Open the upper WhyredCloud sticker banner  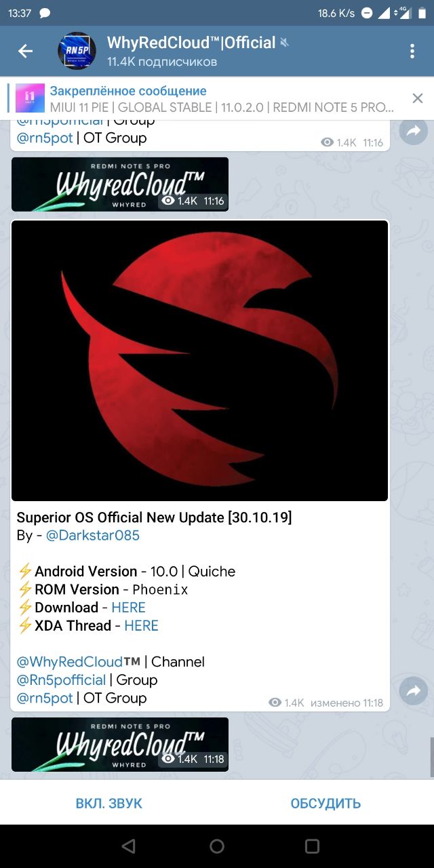(x=120, y=184)
